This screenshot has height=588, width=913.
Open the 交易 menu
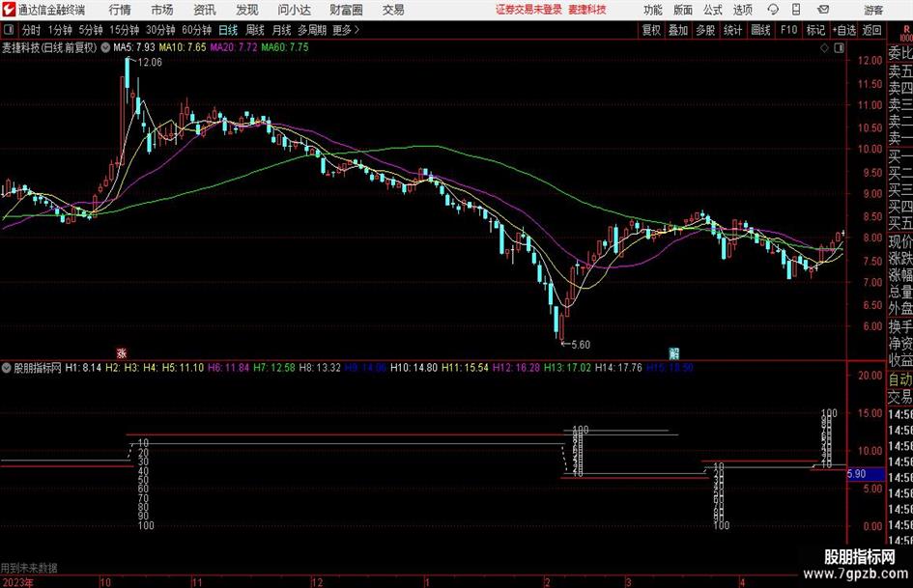coord(393,10)
